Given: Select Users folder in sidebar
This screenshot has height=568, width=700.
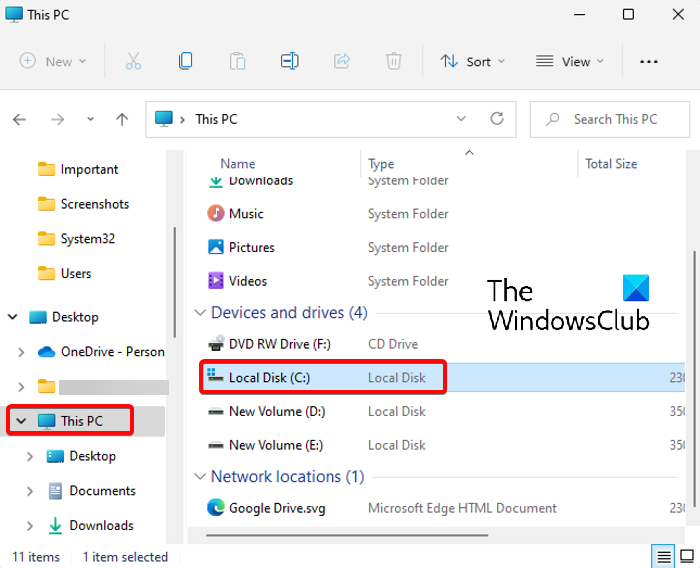Looking at the screenshot, I should coord(64,273).
